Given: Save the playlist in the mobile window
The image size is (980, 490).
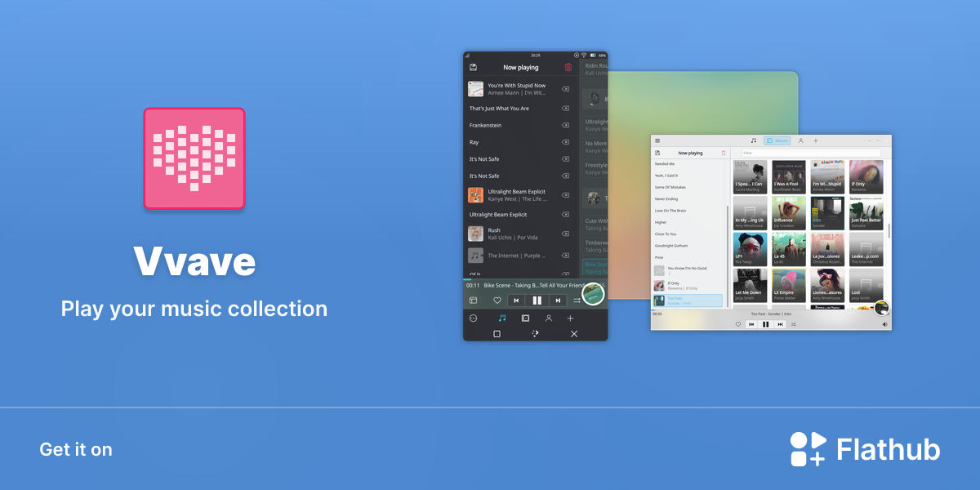Looking at the screenshot, I should (x=473, y=67).
